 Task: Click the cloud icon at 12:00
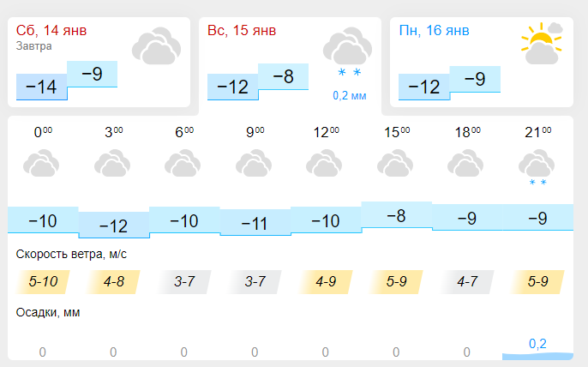pyautogui.click(x=325, y=163)
